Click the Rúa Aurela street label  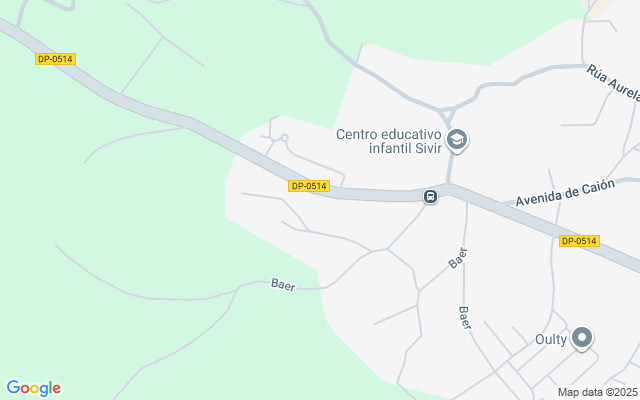click(613, 82)
